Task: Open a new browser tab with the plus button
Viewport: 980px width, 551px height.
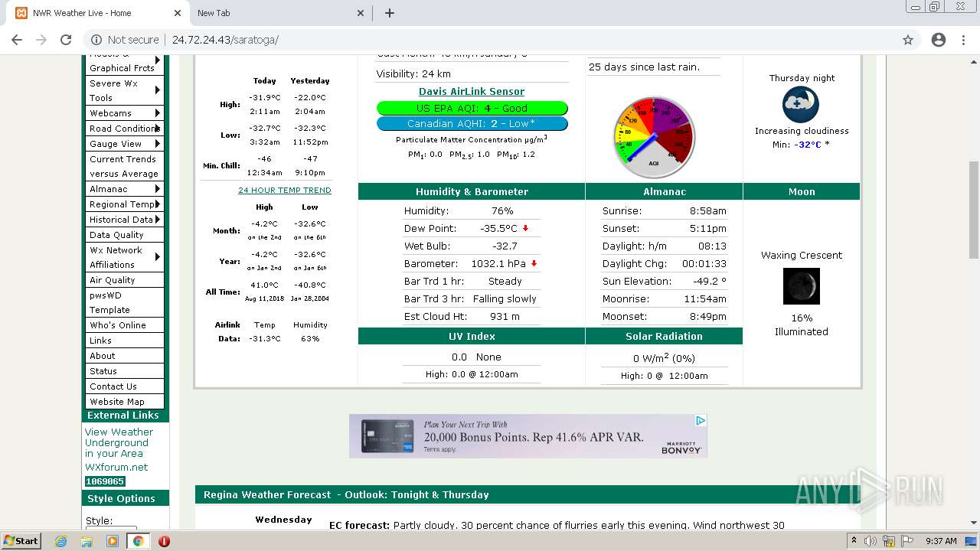Action: click(390, 13)
